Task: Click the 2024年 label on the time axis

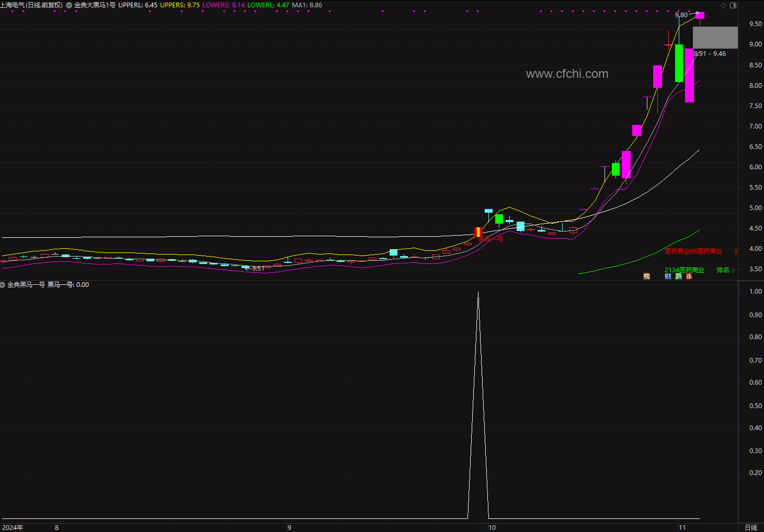Action: (12, 527)
